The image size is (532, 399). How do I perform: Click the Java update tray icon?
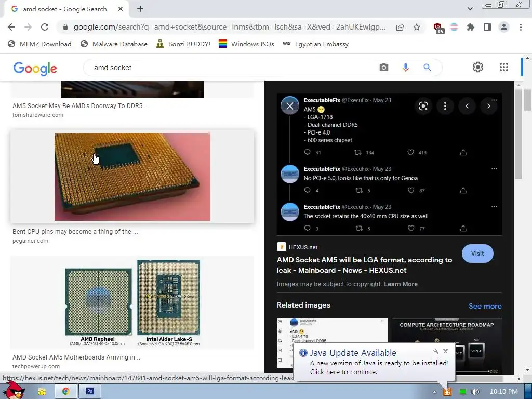click(x=447, y=392)
